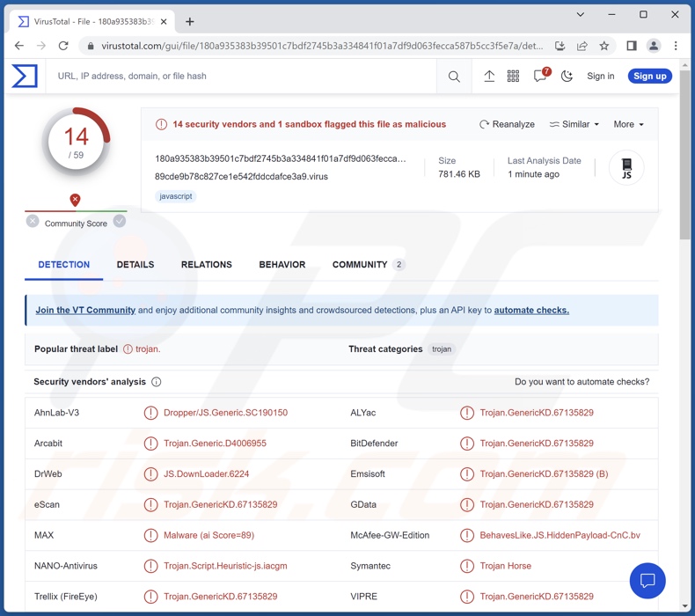
Task: Click the info icon beside Security vendors' analysis
Action: pyautogui.click(x=156, y=382)
